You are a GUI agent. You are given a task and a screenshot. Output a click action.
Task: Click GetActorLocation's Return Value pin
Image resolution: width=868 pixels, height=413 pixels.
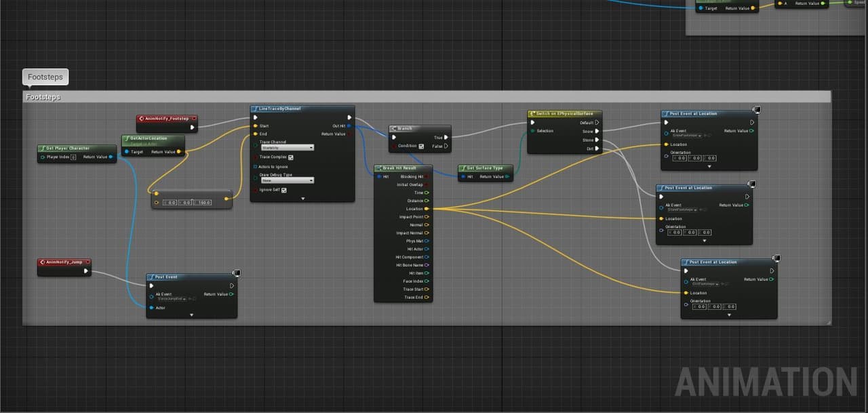click(x=180, y=152)
